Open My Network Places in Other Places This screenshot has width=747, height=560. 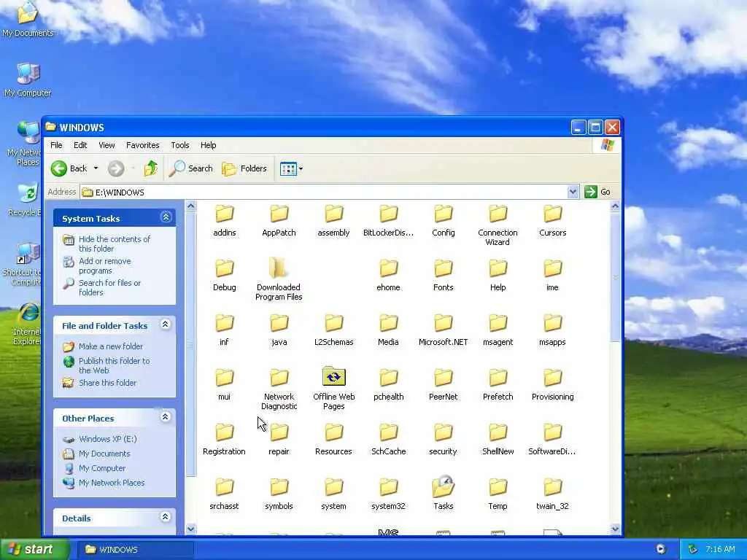pos(112,483)
